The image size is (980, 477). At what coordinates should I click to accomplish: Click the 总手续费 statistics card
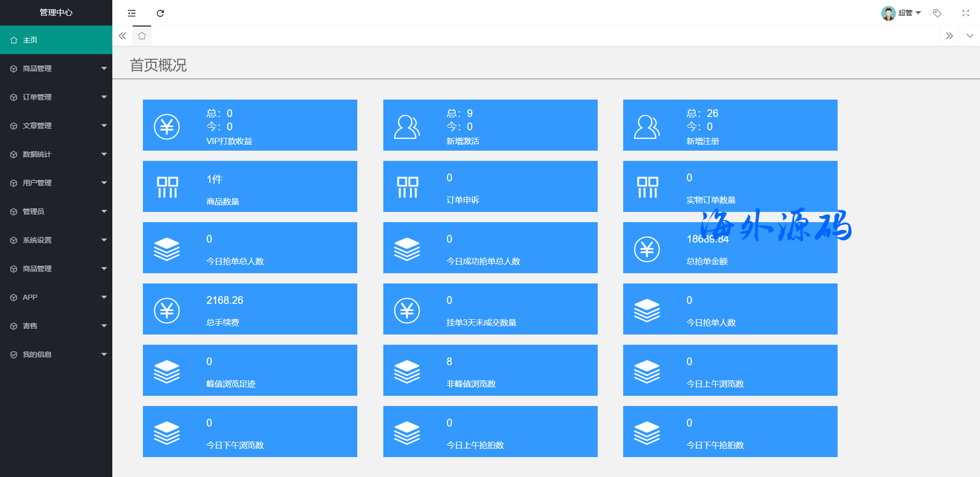click(x=250, y=309)
